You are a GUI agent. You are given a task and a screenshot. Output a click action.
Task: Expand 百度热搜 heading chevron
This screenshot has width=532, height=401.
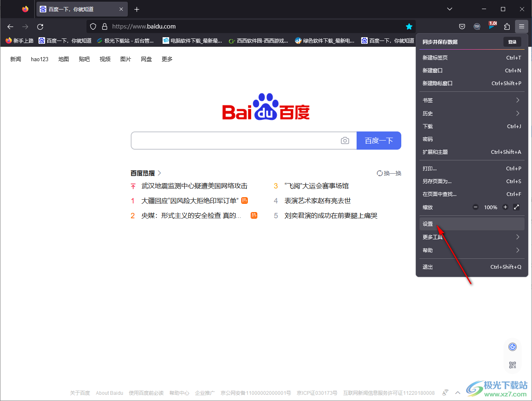[160, 173]
